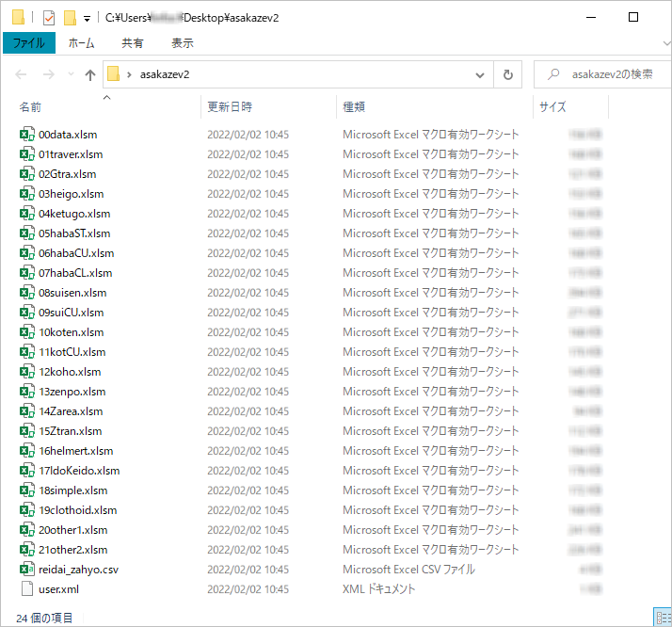The image size is (672, 627).
Task: Go up one folder level with up arrow
Action: click(x=90, y=74)
